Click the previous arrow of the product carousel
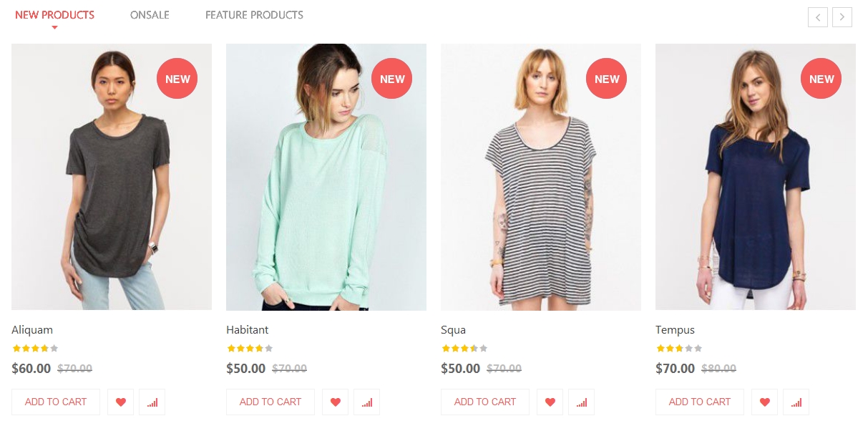The height and width of the screenshot is (431, 868). 818,16
